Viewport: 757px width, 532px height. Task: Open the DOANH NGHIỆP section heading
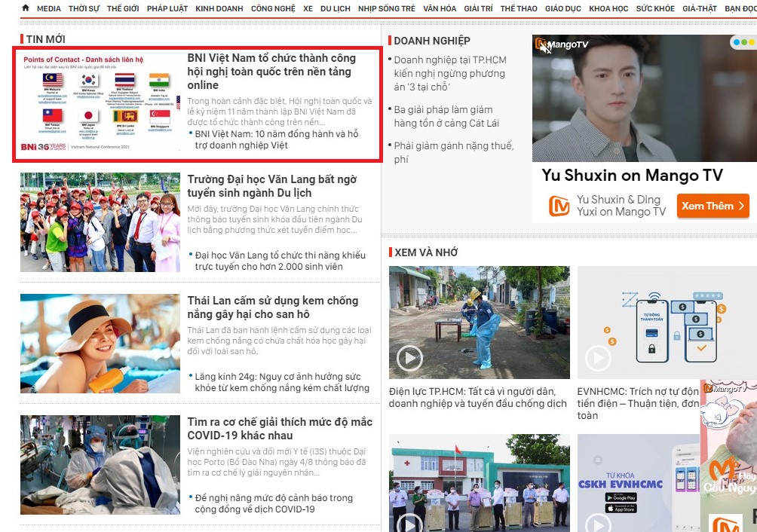click(431, 41)
